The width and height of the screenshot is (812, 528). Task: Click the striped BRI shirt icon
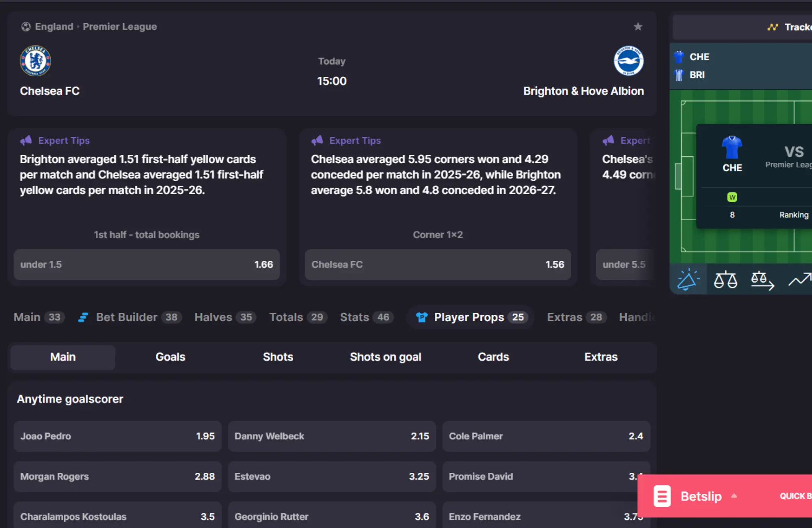(679, 75)
